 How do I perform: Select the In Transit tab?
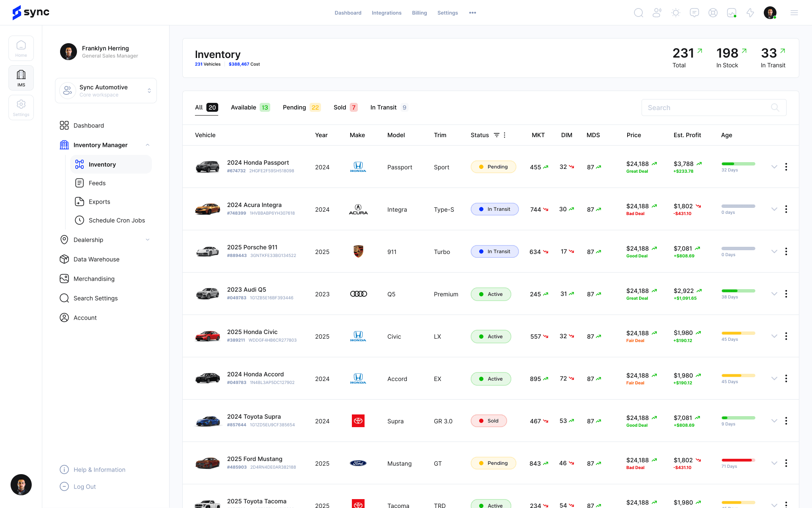tap(389, 108)
